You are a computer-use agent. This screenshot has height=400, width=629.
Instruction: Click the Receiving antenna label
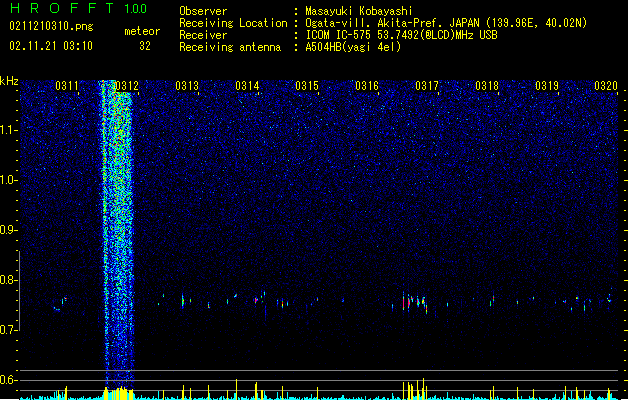(230, 47)
